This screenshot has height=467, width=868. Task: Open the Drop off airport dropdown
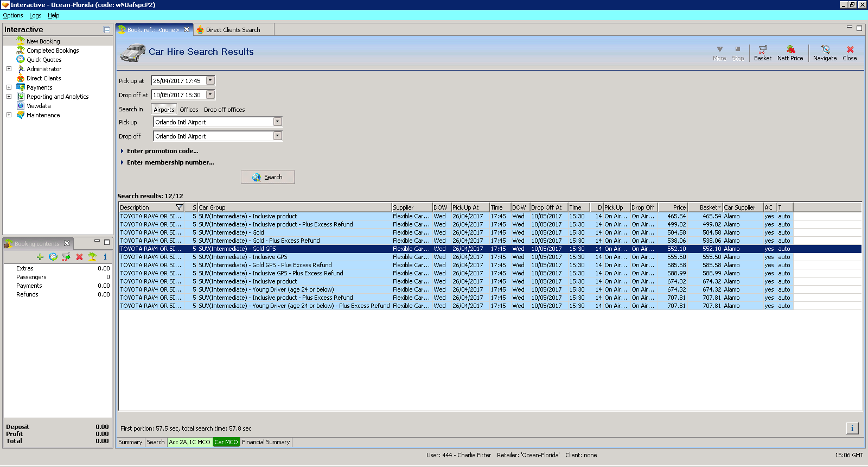[278, 136]
